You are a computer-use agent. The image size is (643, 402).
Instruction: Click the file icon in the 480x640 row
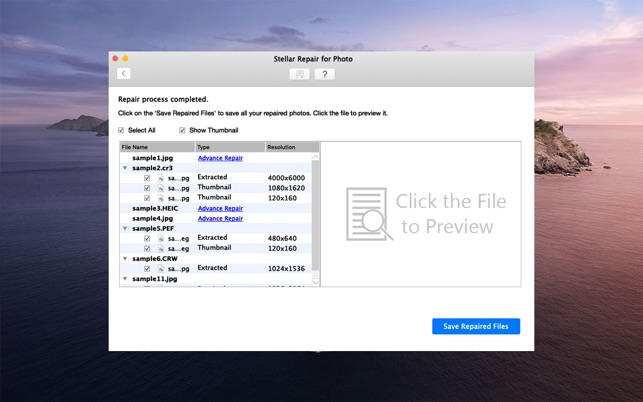[x=161, y=238]
